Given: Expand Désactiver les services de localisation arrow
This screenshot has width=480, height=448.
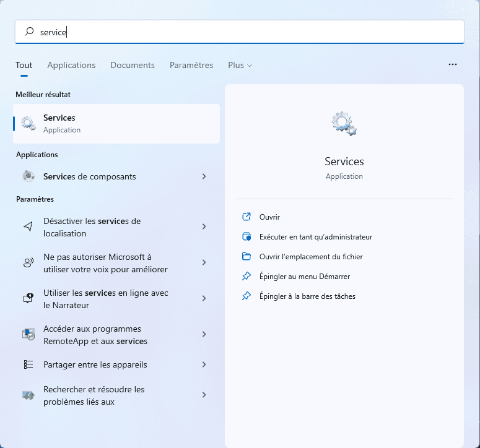Looking at the screenshot, I should [x=204, y=227].
